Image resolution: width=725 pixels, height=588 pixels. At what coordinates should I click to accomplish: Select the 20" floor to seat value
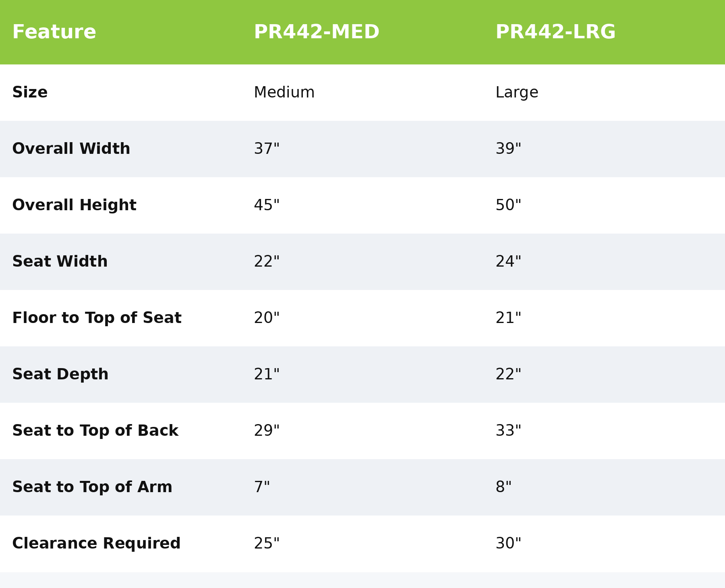point(267,318)
